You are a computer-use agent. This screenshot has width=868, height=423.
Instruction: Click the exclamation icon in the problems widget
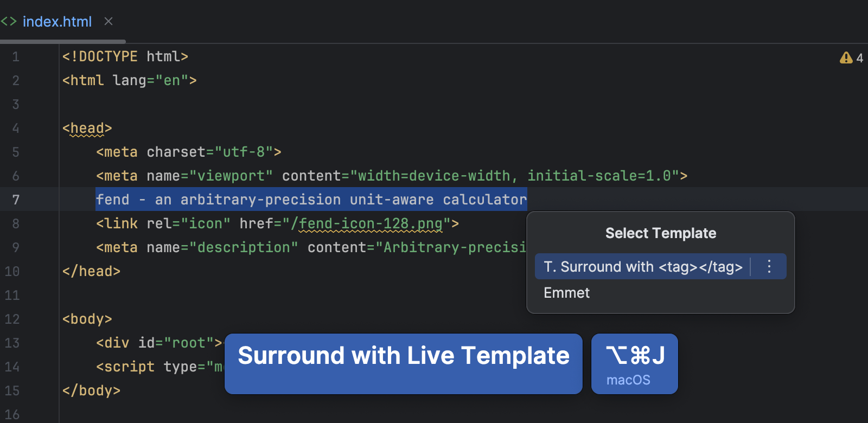point(846,58)
